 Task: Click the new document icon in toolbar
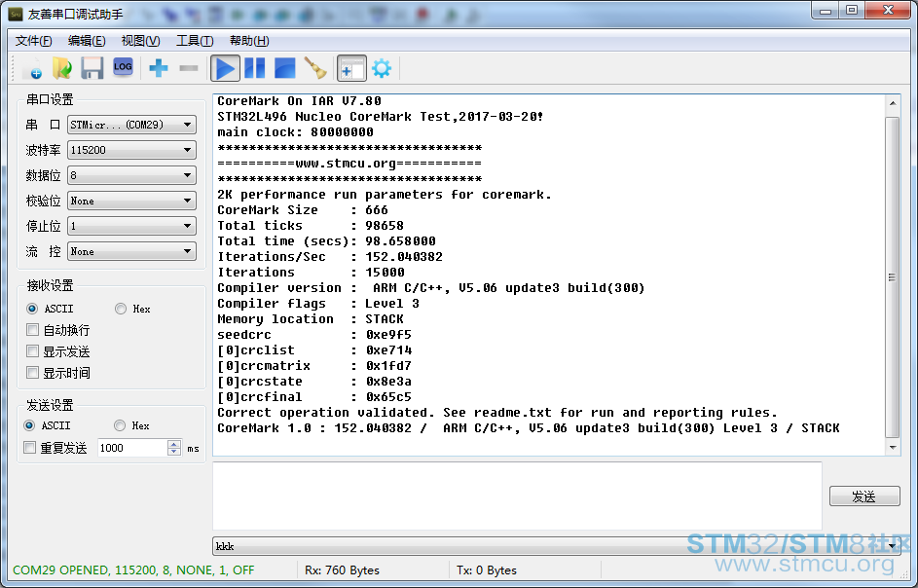pos(33,68)
